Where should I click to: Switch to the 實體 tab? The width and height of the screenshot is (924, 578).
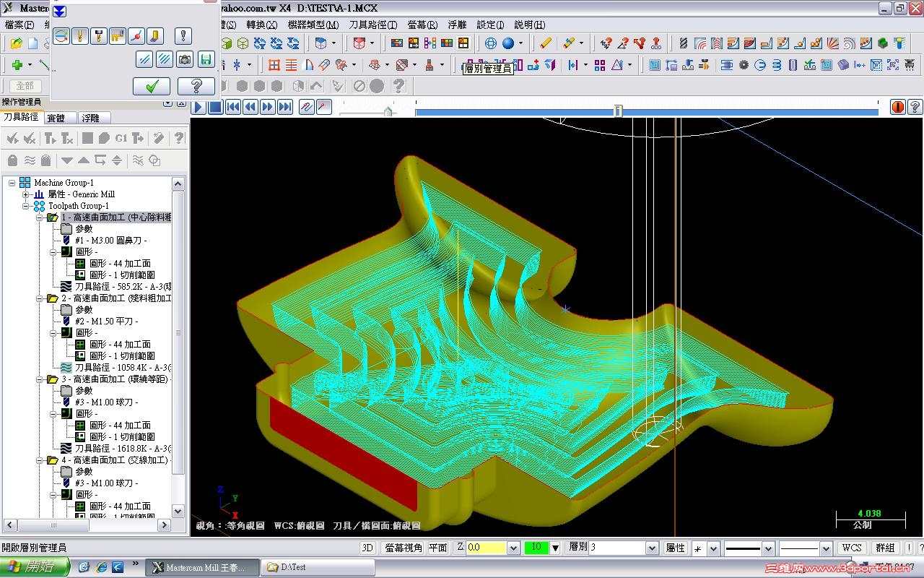tap(56, 118)
